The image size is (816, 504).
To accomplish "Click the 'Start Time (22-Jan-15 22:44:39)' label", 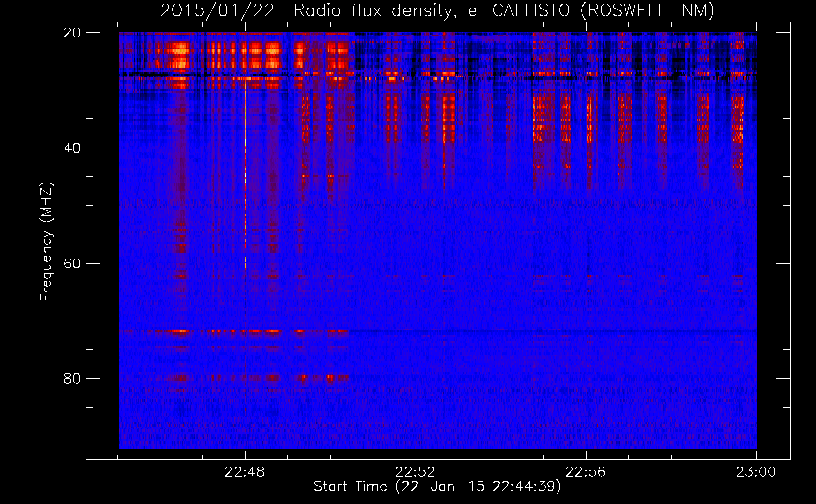I will 437,487.
